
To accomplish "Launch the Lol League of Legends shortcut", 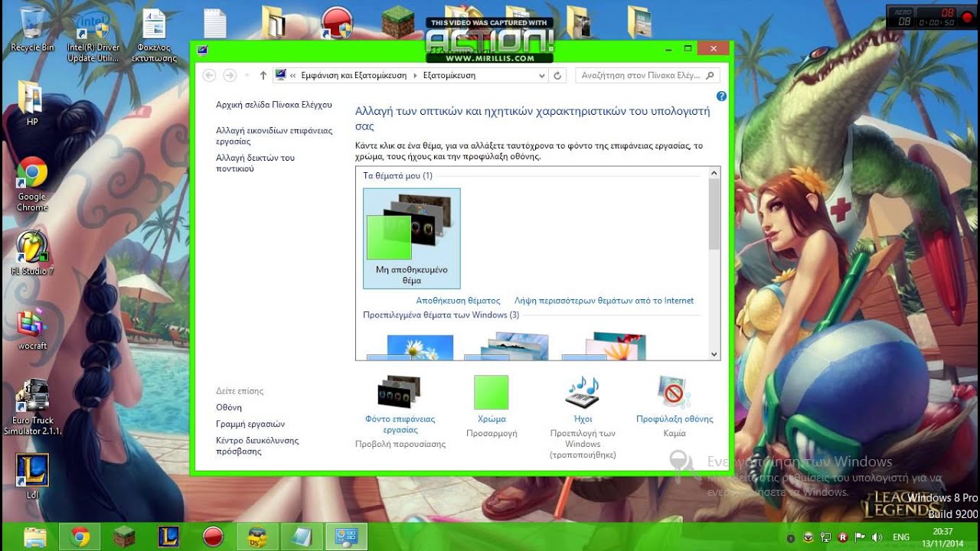I will click(x=32, y=474).
